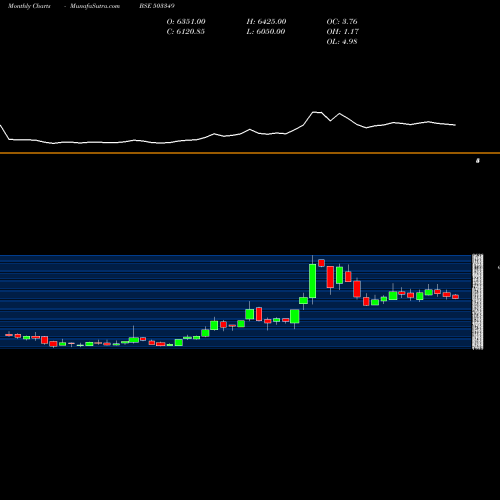
Task: Click the 'BSE 503349' symbol text
Action: coord(157,6)
